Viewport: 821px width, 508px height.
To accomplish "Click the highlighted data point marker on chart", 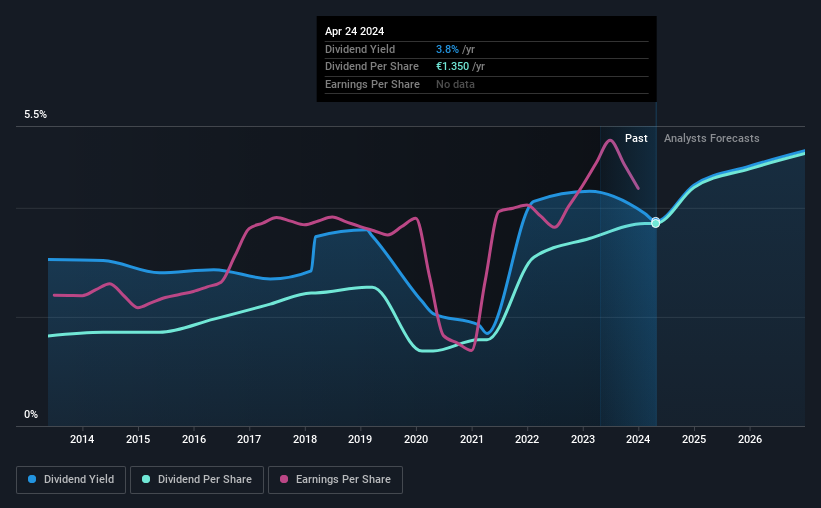I will (656, 223).
